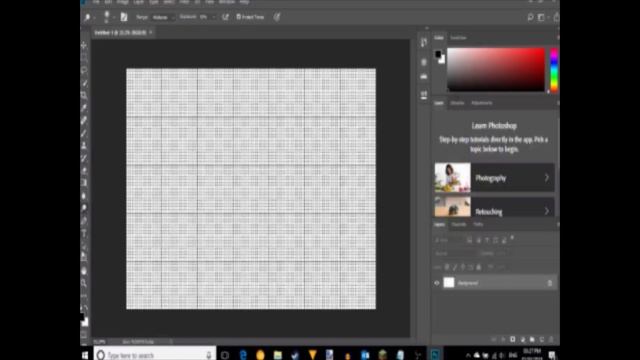Image resolution: width=640 pixels, height=360 pixels.
Task: Open the Photography tutorial card
Action: [494, 178]
